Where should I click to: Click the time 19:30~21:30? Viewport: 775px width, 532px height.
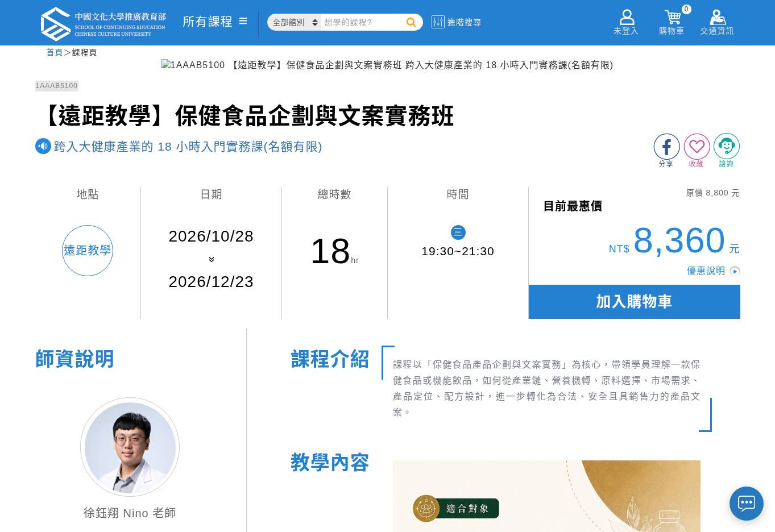click(x=458, y=251)
